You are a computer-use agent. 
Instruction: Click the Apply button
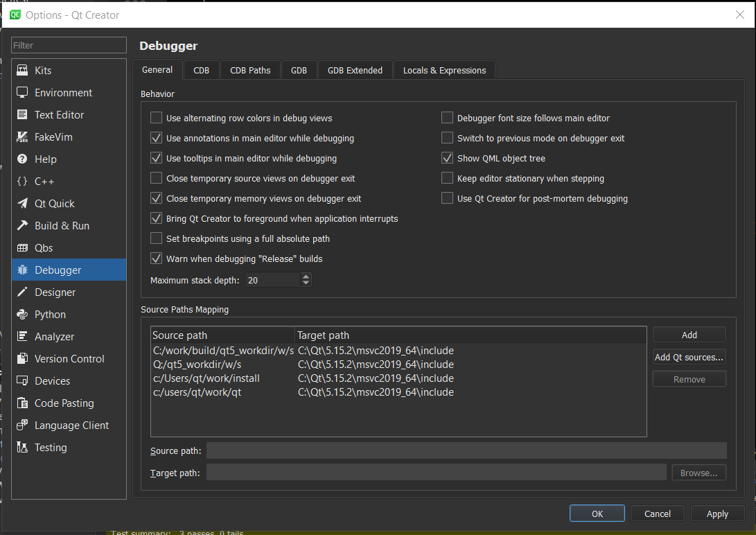point(717,514)
